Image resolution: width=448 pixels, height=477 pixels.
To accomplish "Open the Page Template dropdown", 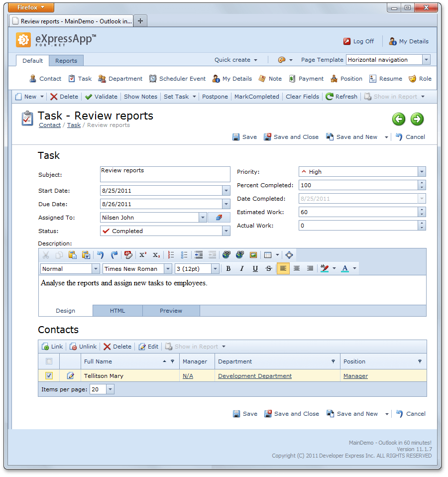I will click(427, 60).
